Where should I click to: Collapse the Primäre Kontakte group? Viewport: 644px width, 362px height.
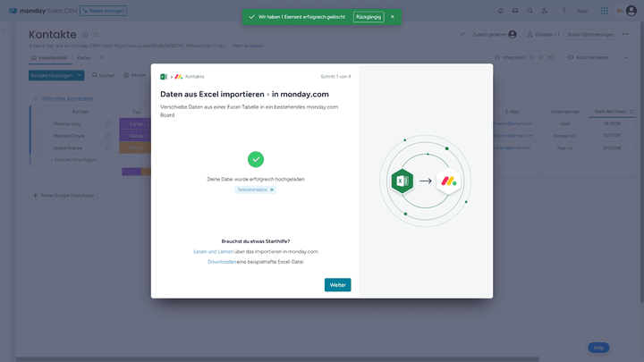pyautogui.click(x=38, y=97)
